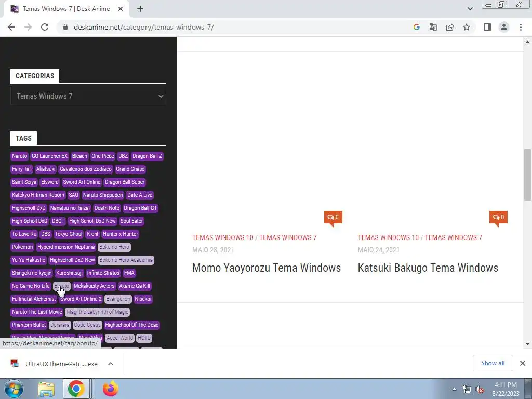Open Momo Yaoyorozu Tema Windows post
The height and width of the screenshot is (399, 532).
pyautogui.click(x=267, y=268)
